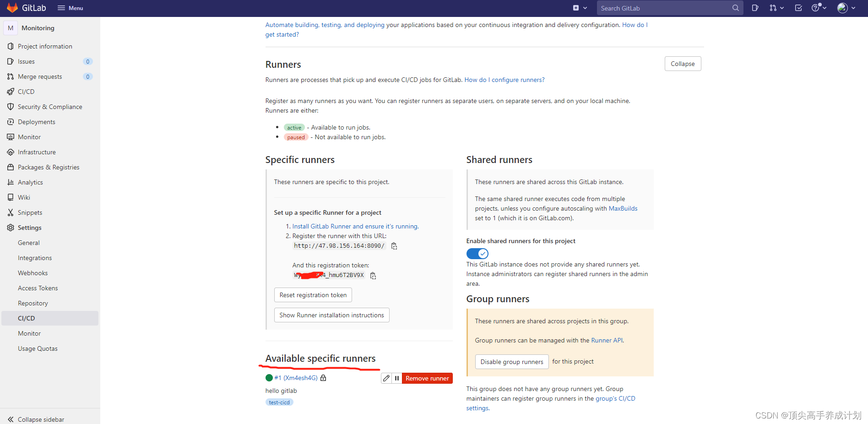Open runner #1 (Xm4esh4G) link
Image resolution: width=868 pixels, height=424 pixels.
pos(296,378)
